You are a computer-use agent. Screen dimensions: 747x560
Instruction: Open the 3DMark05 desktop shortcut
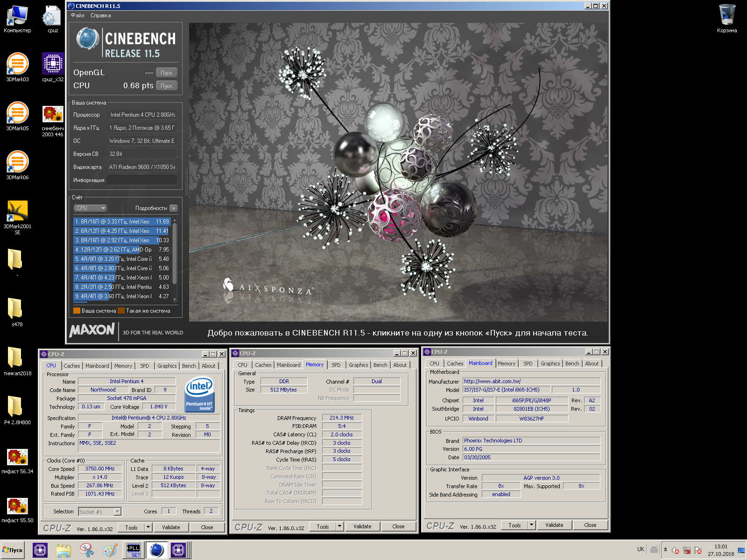[x=17, y=117]
